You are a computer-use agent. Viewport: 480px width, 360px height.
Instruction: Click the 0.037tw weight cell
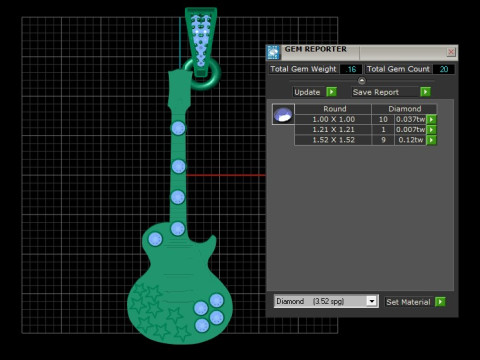point(410,119)
